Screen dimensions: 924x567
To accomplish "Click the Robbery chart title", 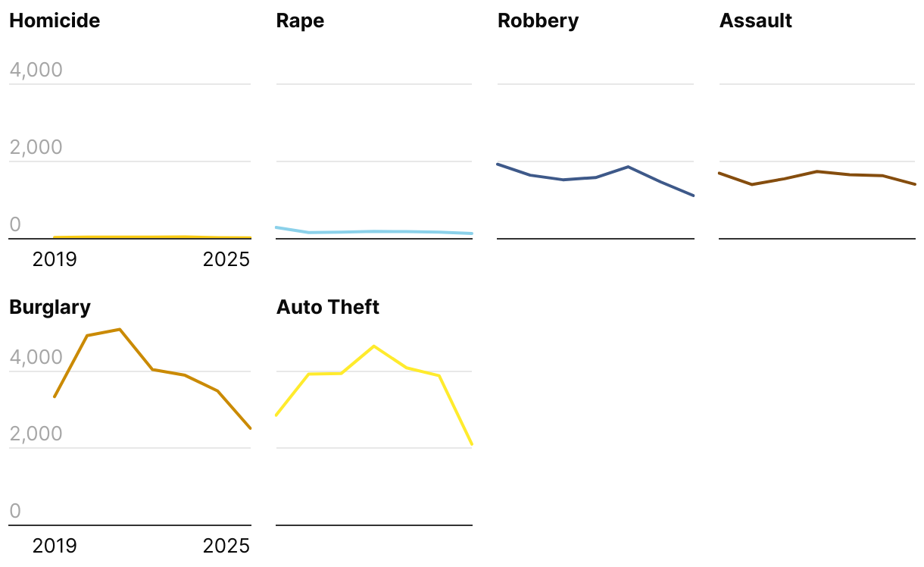I will pyautogui.click(x=538, y=20).
